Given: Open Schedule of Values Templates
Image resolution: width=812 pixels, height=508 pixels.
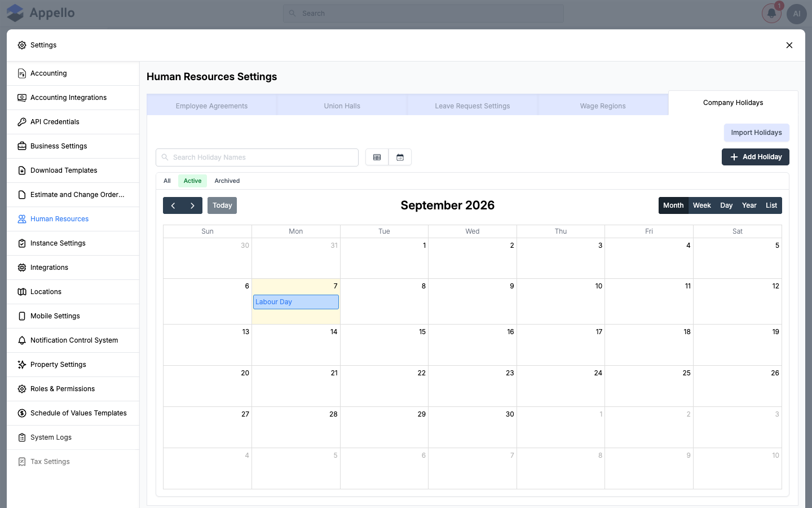Looking at the screenshot, I should pyautogui.click(x=73, y=413).
